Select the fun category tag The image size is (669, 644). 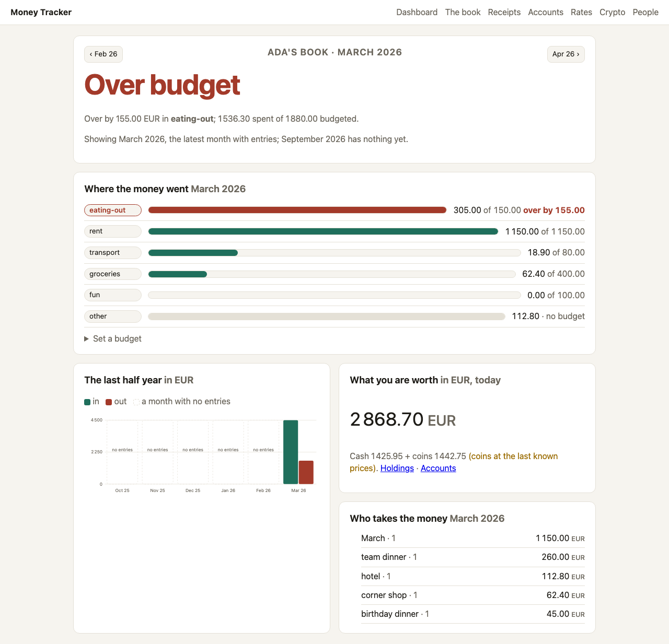(113, 295)
